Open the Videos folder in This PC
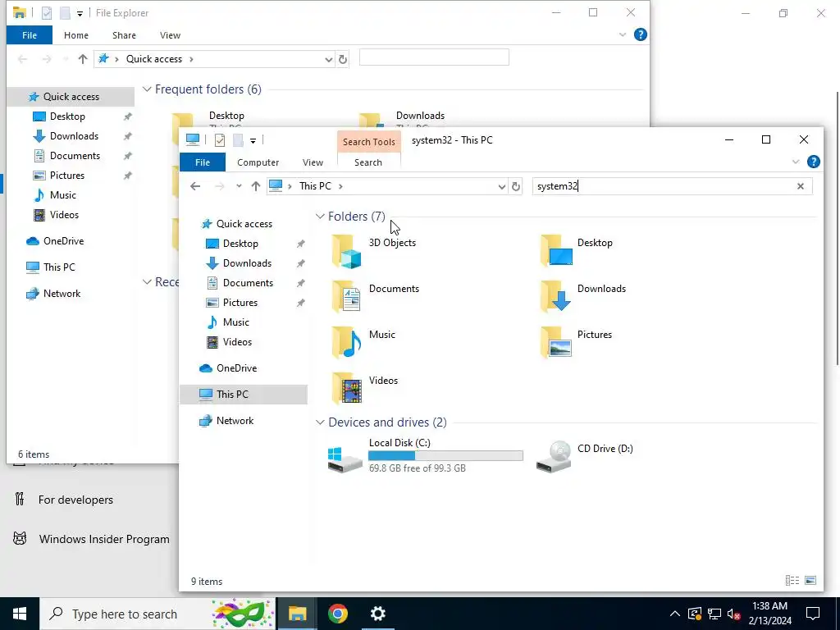The height and width of the screenshot is (630, 840). point(347,389)
